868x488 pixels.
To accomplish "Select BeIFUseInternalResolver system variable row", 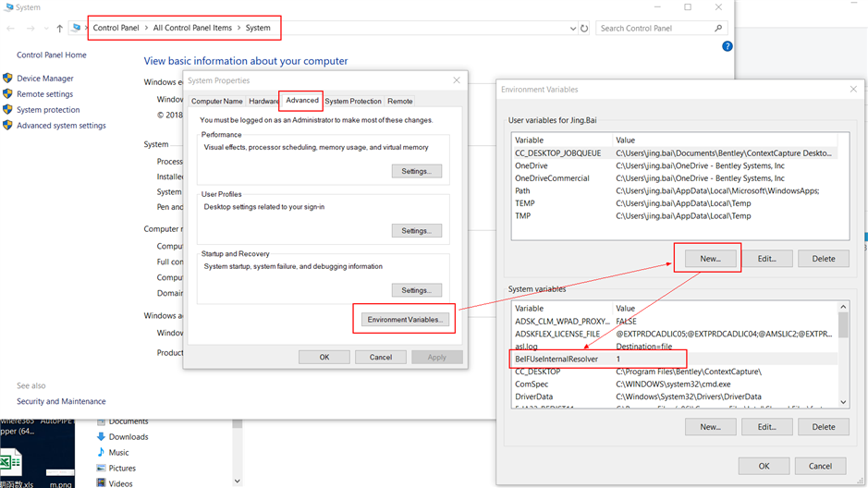I will click(x=674, y=360).
